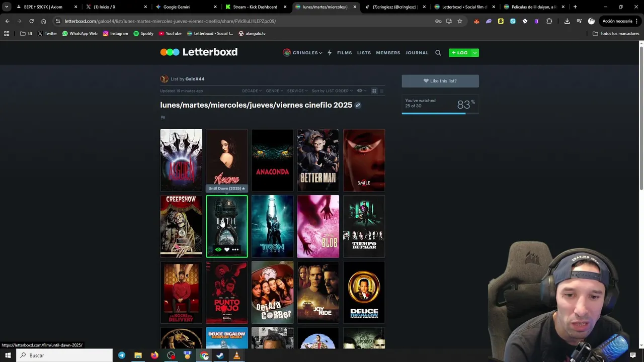This screenshot has width=644, height=362.
Task: Go to FILMS in navigation
Action: point(345,53)
